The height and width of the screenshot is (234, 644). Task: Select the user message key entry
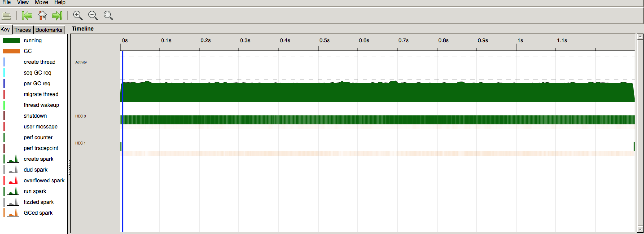tap(40, 126)
